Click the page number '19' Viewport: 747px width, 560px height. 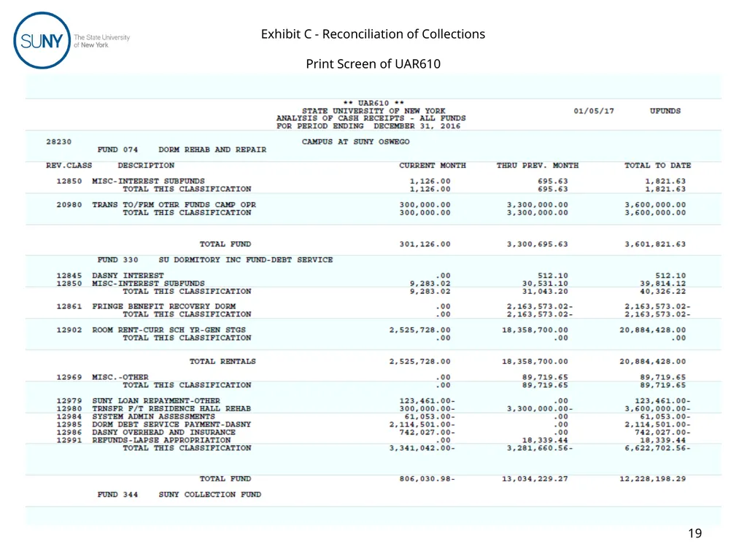695,533
